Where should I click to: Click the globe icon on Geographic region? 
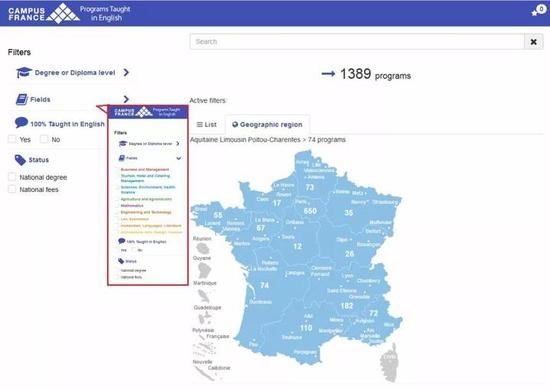click(235, 125)
